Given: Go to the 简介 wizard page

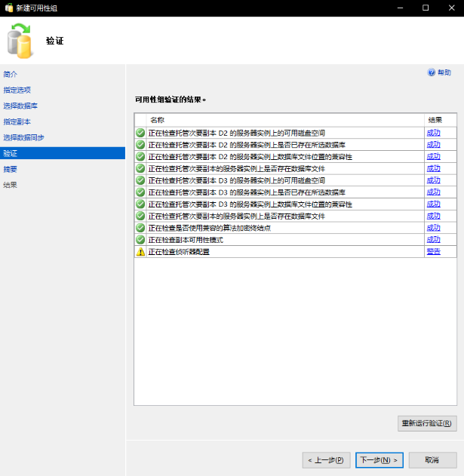Looking at the screenshot, I should (11, 74).
